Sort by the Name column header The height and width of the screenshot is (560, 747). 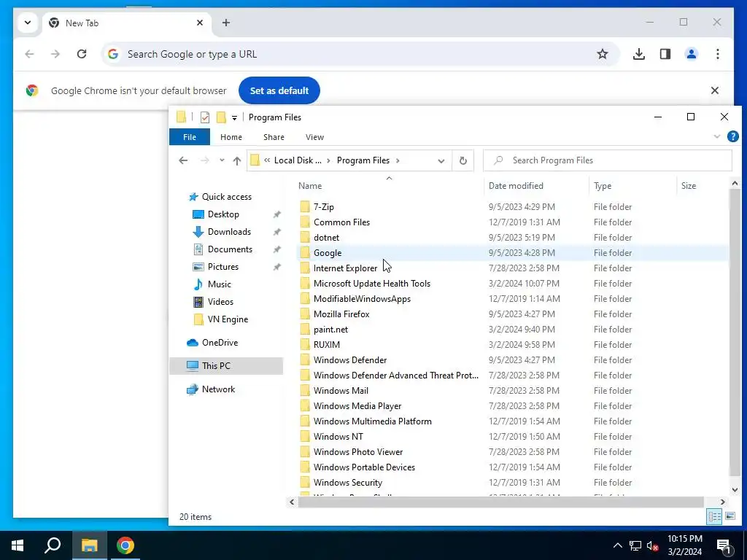(x=390, y=186)
